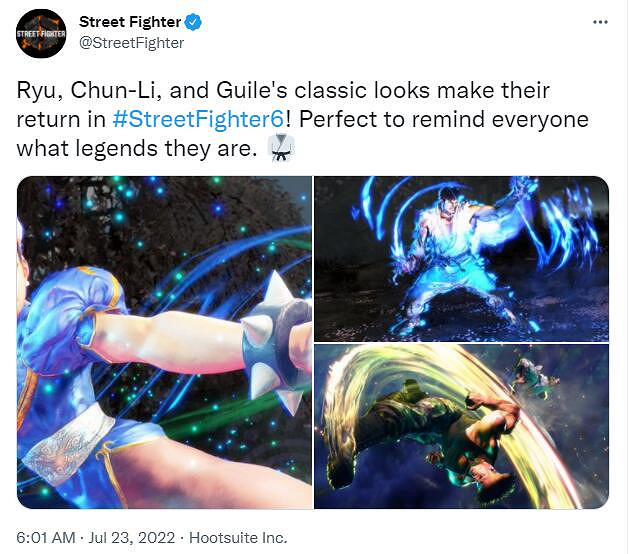This screenshot has width=629, height=554.
Task: Click the blue verified checkmark badge
Action: point(193,22)
